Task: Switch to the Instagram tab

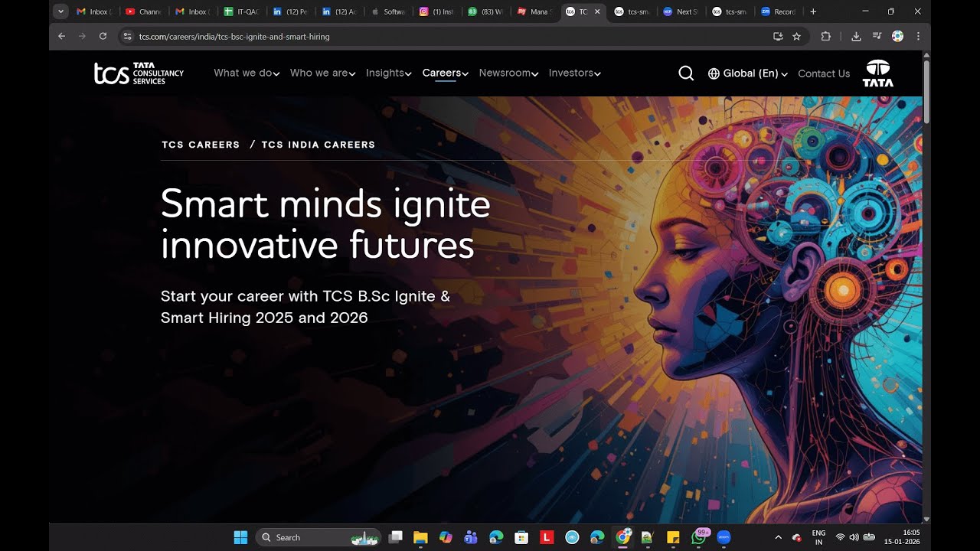Action: (437, 11)
